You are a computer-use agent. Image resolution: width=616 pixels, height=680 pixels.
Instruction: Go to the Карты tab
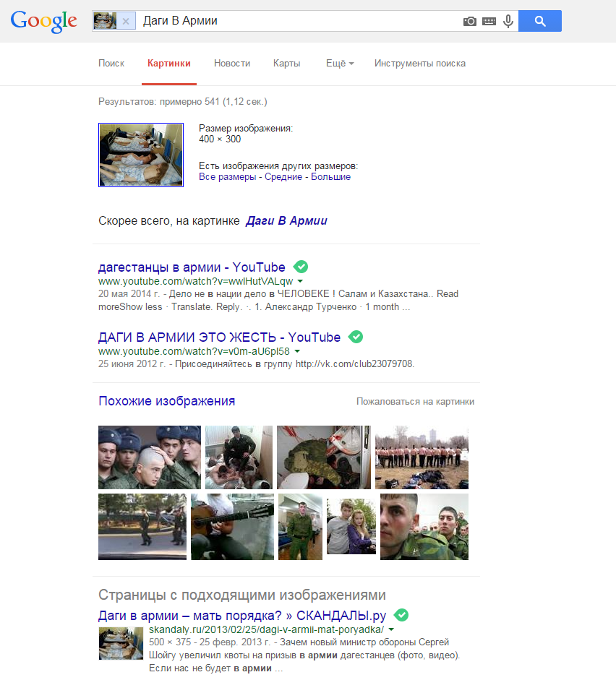[287, 64]
